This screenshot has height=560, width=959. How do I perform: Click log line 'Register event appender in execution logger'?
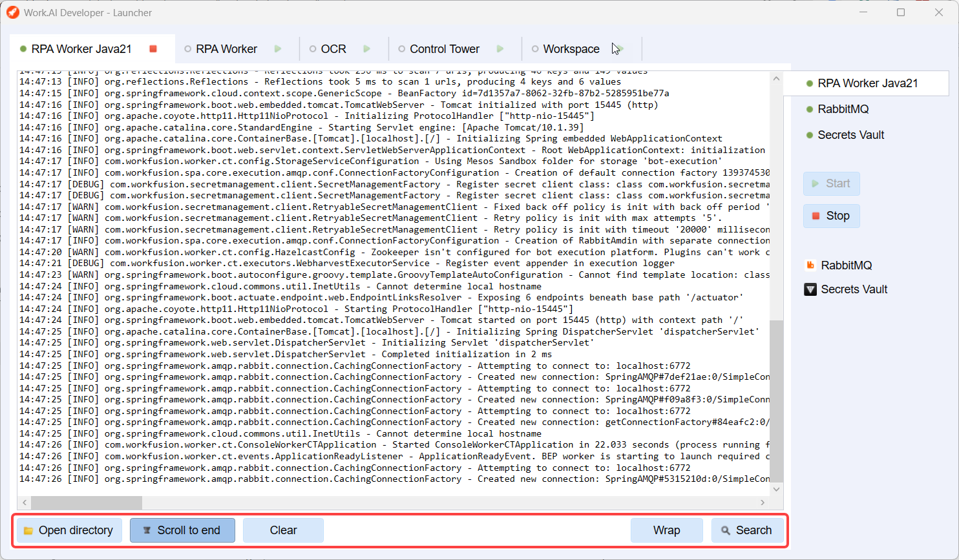tap(346, 264)
